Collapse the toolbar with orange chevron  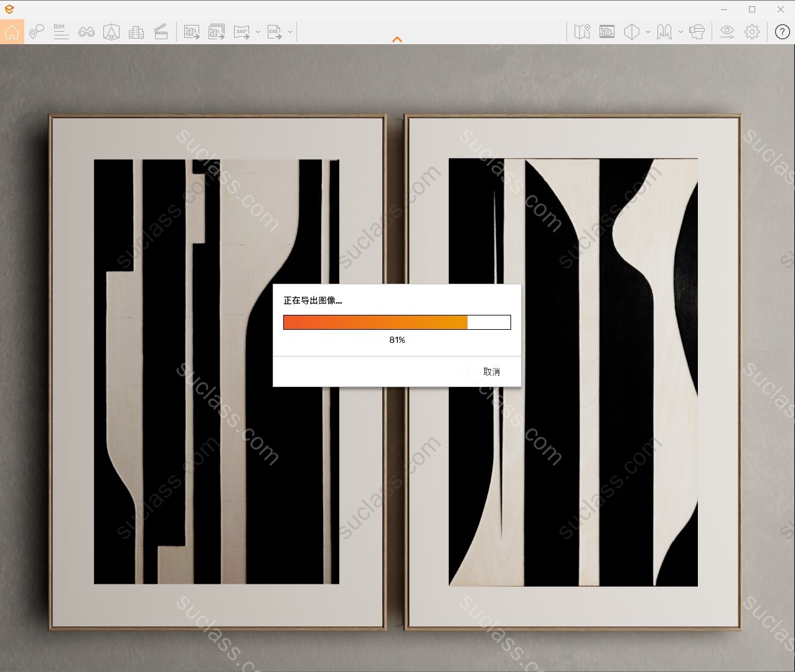pyautogui.click(x=397, y=39)
